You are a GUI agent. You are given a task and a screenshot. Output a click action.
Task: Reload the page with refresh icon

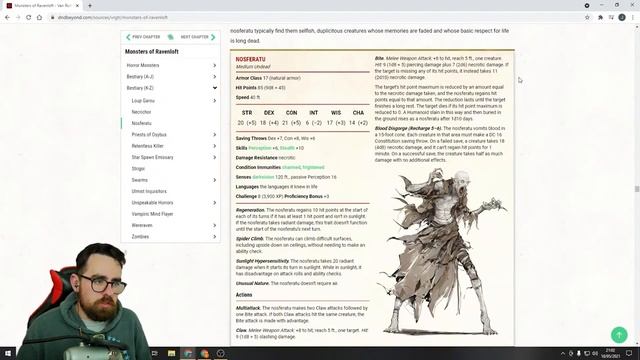(29, 18)
